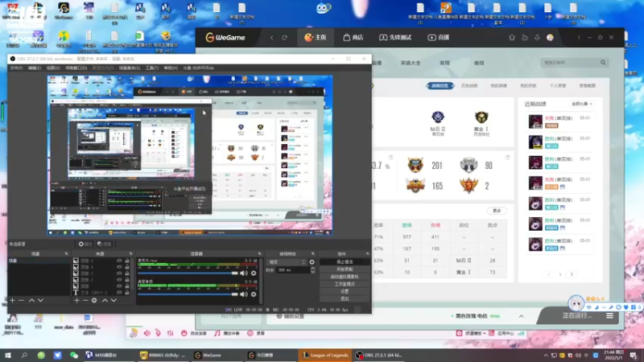Viewport: 644px width, 362px height.
Task: Open OBS 文件 menu
Action: tap(16, 68)
